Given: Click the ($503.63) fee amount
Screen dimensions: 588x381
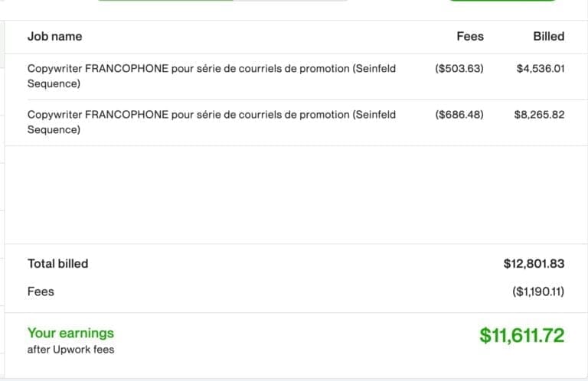Looking at the screenshot, I should 459,69.
